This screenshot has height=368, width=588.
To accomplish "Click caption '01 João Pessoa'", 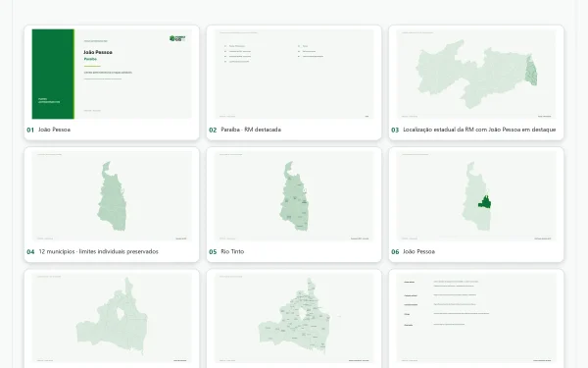I will (x=48, y=130).
